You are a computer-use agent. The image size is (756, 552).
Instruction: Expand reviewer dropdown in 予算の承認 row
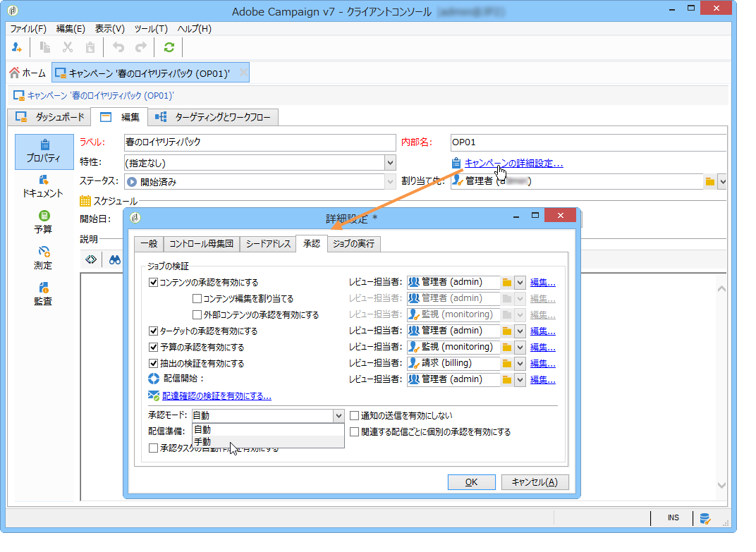click(x=520, y=347)
